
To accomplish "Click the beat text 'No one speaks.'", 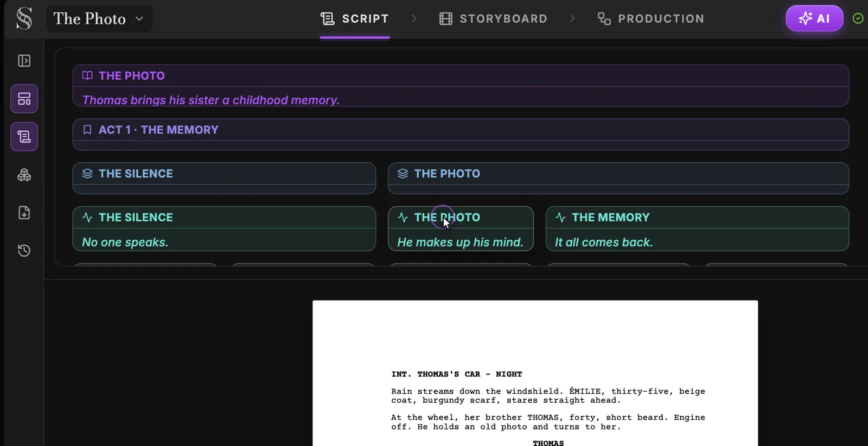I will click(x=125, y=243).
